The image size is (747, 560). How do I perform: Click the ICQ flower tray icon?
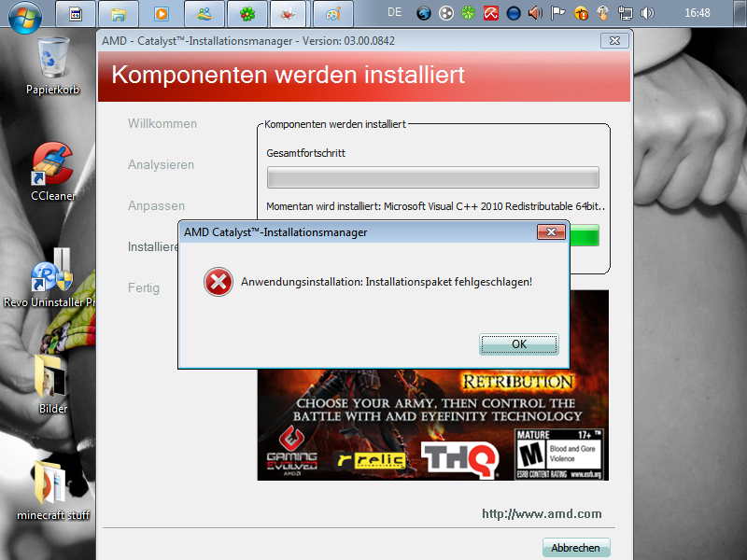coord(469,13)
